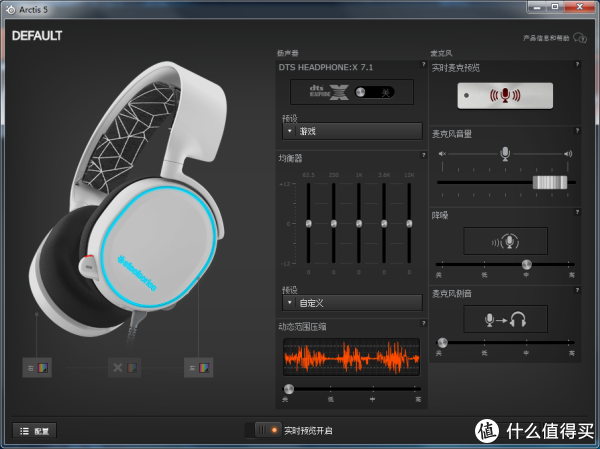Image resolution: width=600 pixels, height=449 pixels.
Task: Toggle the 实时预览开启 live preview switch
Action: point(263,430)
